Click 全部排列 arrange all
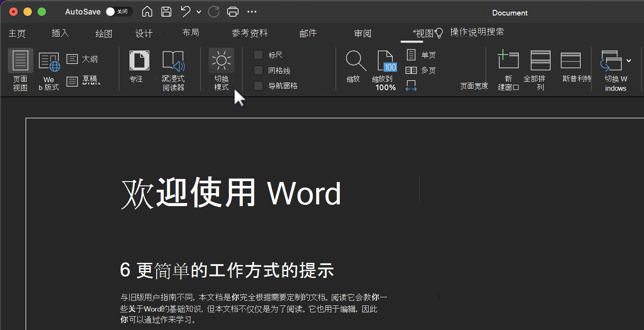Screen dimensions: 644x330 540,71
